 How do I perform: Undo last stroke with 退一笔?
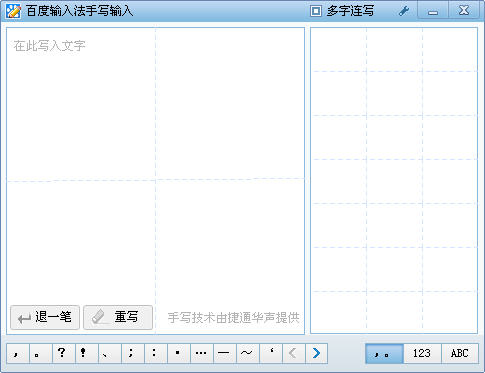pyautogui.click(x=45, y=317)
